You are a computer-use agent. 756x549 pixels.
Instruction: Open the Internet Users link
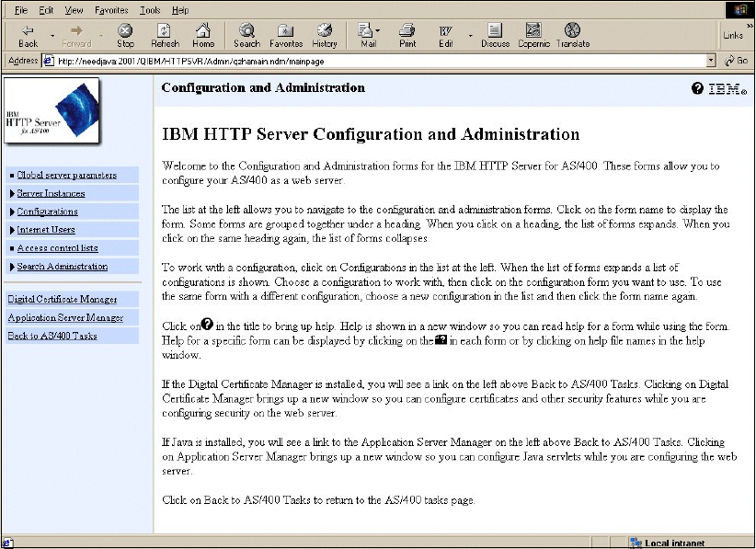tap(46, 230)
